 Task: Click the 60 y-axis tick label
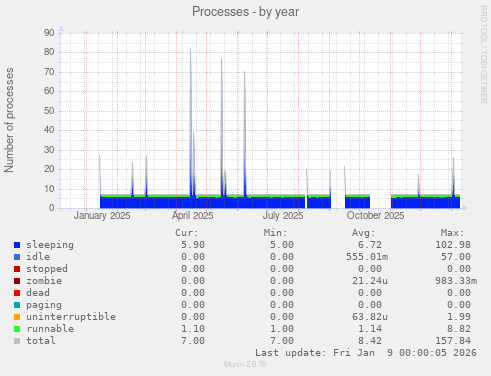point(49,91)
